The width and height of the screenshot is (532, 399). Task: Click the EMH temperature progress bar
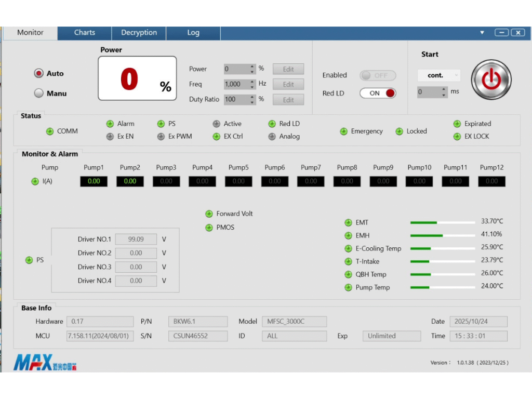pyautogui.click(x=442, y=235)
